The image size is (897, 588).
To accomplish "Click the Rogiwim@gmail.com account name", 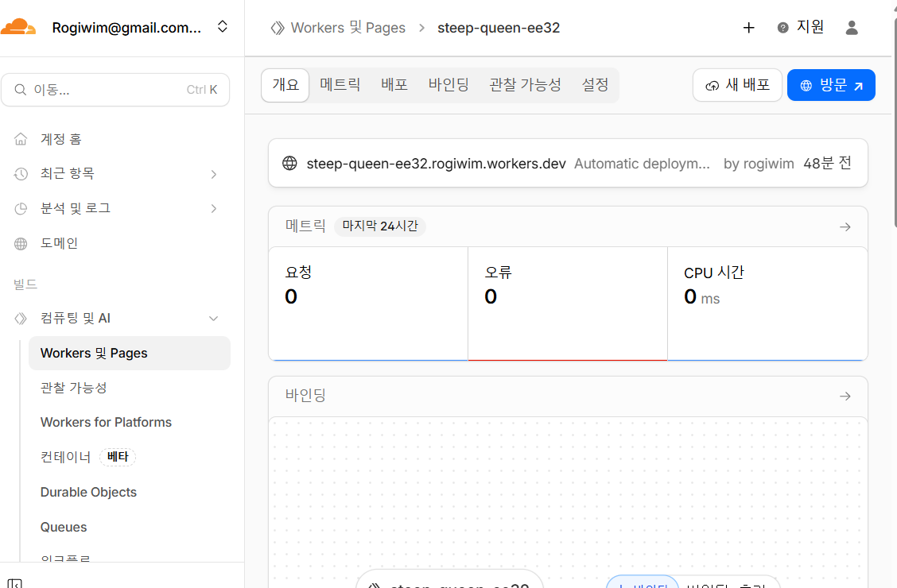I will 126,28.
